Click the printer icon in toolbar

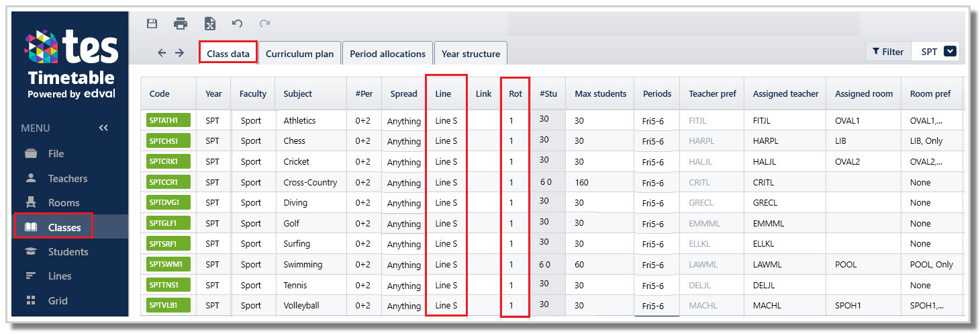181,24
